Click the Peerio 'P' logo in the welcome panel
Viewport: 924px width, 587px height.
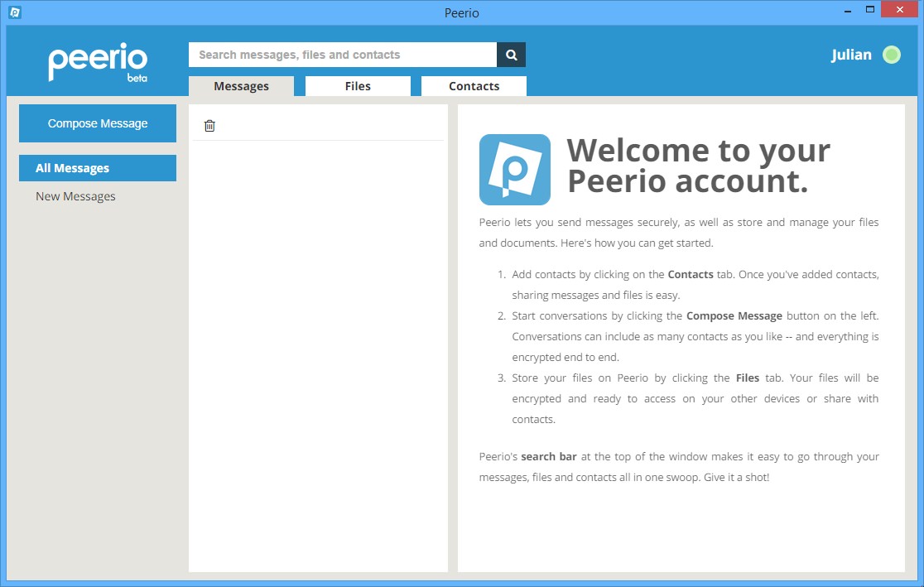[x=514, y=169]
